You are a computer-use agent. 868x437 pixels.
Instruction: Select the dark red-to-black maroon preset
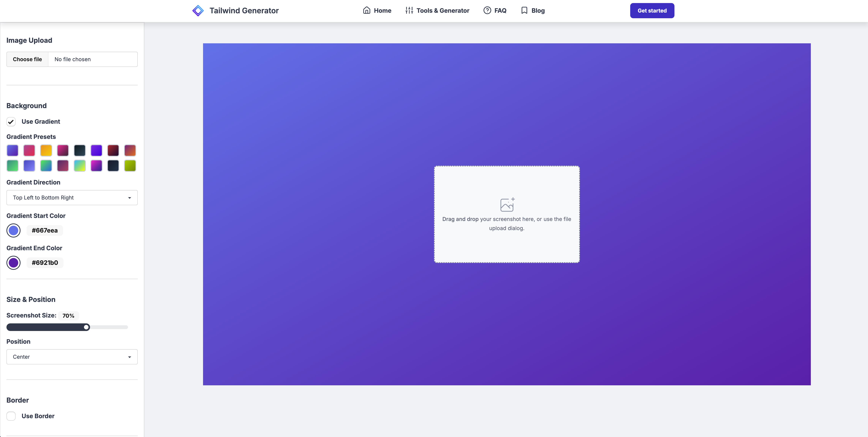click(x=113, y=150)
